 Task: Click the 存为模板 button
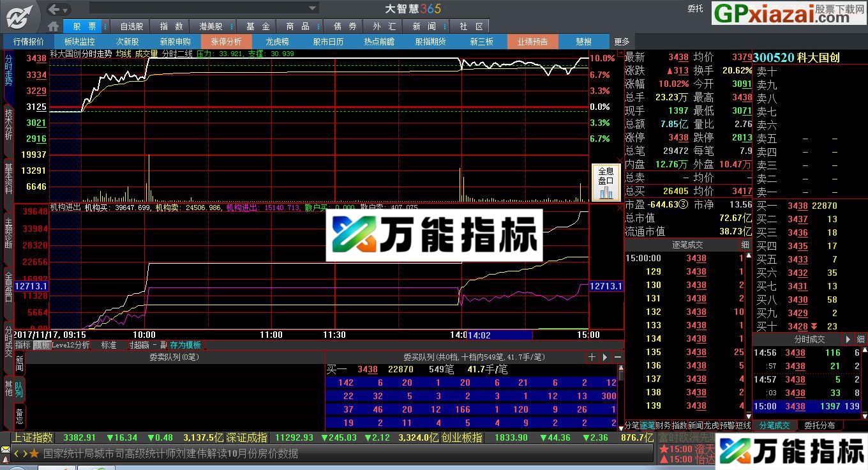(184, 344)
